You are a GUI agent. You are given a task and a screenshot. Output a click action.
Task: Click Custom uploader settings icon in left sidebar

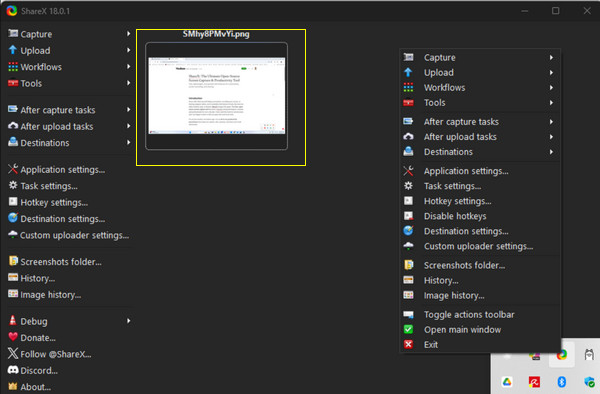tap(13, 234)
